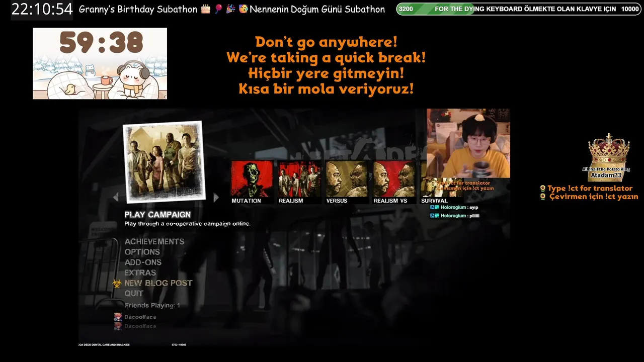This screenshot has width=644, height=362.
Task: Click the Friends Playing: 1 label
Action: [152, 305]
